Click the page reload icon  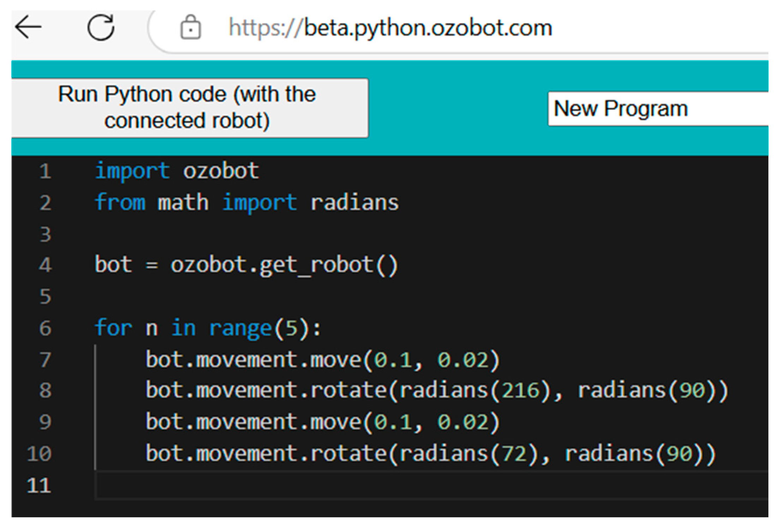[101, 28]
